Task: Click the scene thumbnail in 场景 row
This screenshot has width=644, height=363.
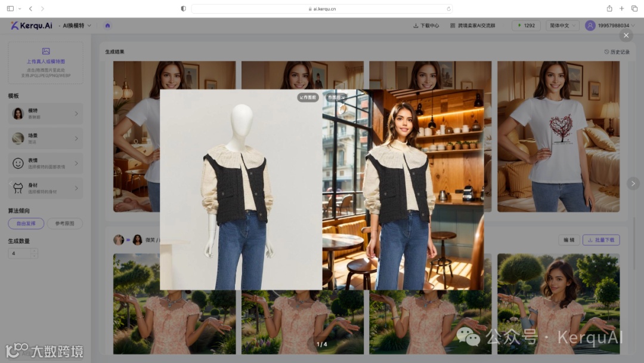Action: 18,139
